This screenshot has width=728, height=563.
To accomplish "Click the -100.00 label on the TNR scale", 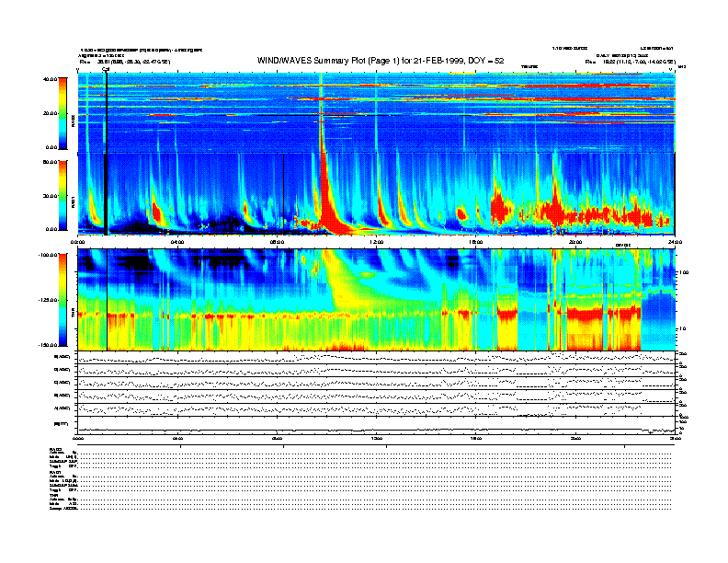I will pos(48,255).
